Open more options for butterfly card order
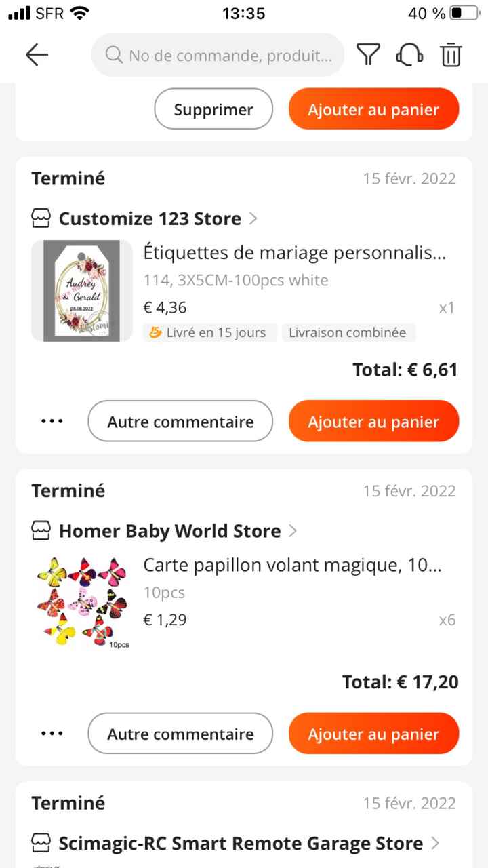This screenshot has width=488, height=868. pyautogui.click(x=52, y=734)
